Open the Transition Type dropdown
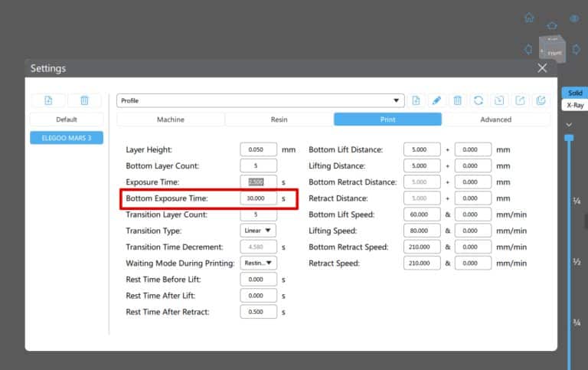 [x=258, y=230]
